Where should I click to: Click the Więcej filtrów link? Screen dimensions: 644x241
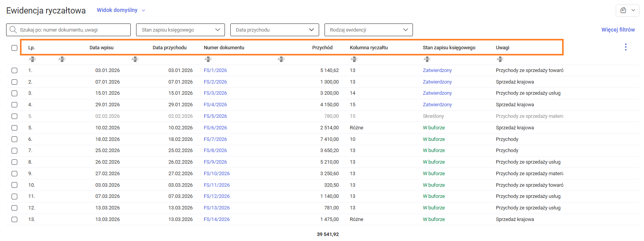pyautogui.click(x=618, y=30)
